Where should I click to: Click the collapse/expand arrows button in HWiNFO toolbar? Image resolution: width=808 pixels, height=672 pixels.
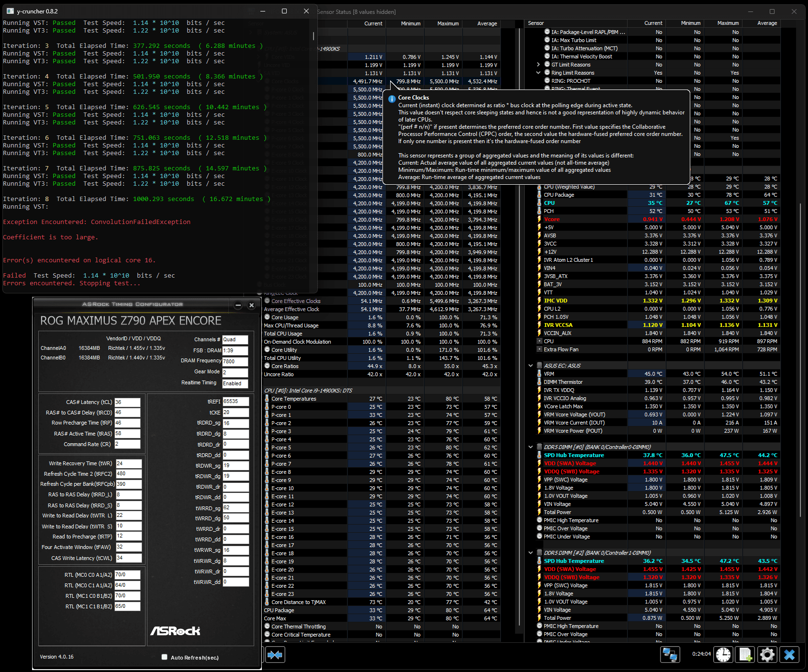pos(275,654)
